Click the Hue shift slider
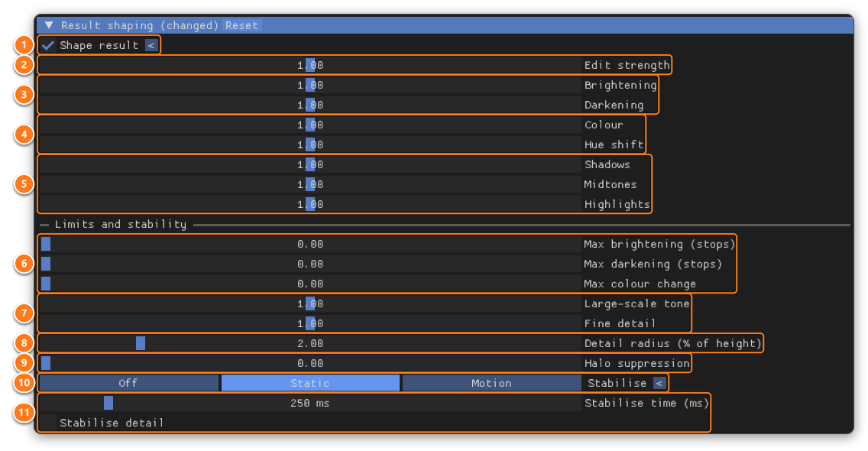 tap(310, 145)
